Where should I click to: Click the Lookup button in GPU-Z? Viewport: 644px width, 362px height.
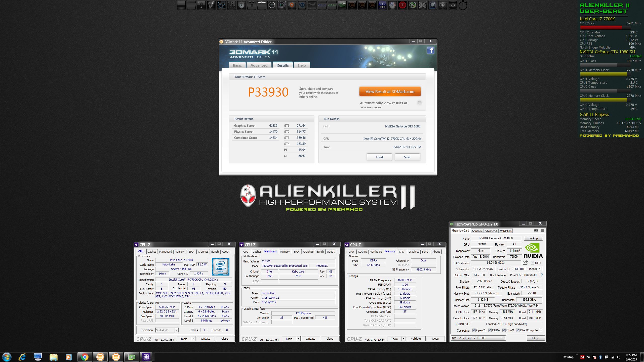(533, 238)
